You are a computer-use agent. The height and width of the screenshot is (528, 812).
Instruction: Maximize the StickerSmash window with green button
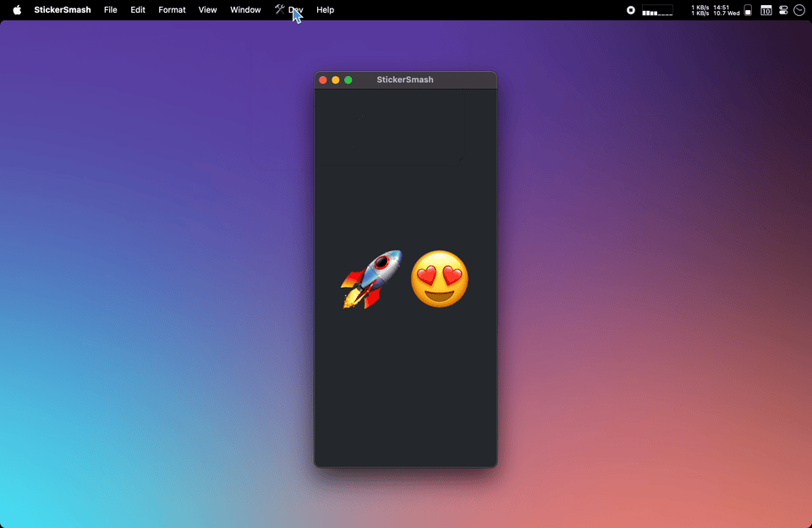348,80
